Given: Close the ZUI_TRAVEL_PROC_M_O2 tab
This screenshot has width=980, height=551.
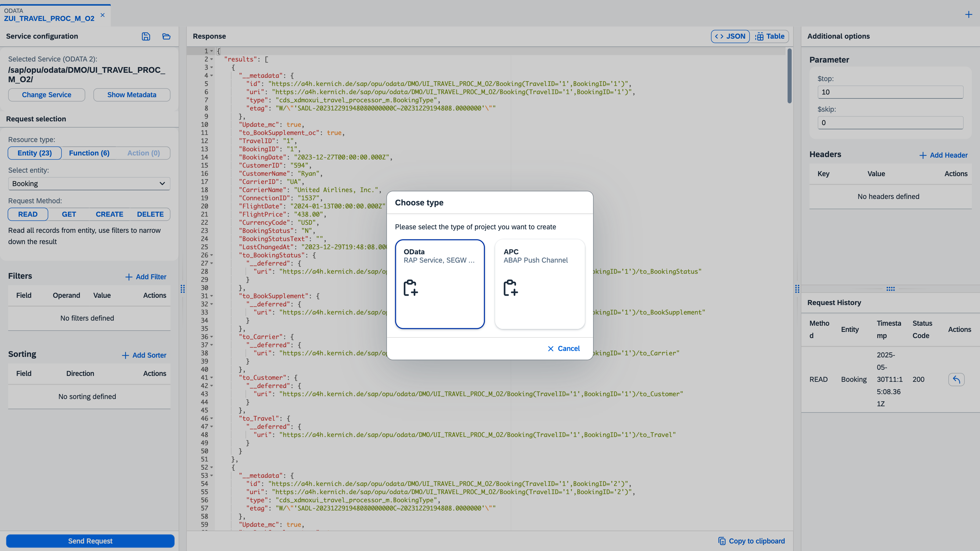Looking at the screenshot, I should point(102,15).
